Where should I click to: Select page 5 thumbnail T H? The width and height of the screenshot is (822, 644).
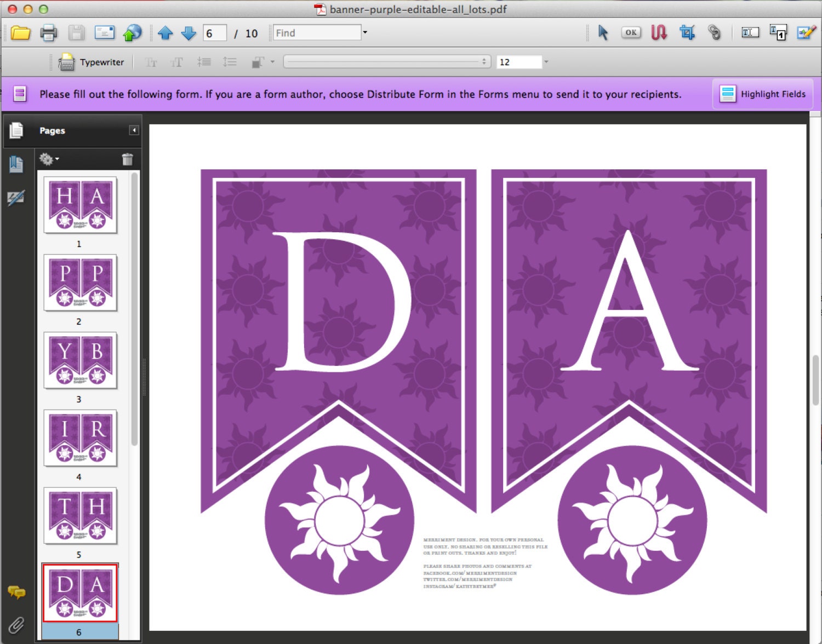(x=81, y=516)
